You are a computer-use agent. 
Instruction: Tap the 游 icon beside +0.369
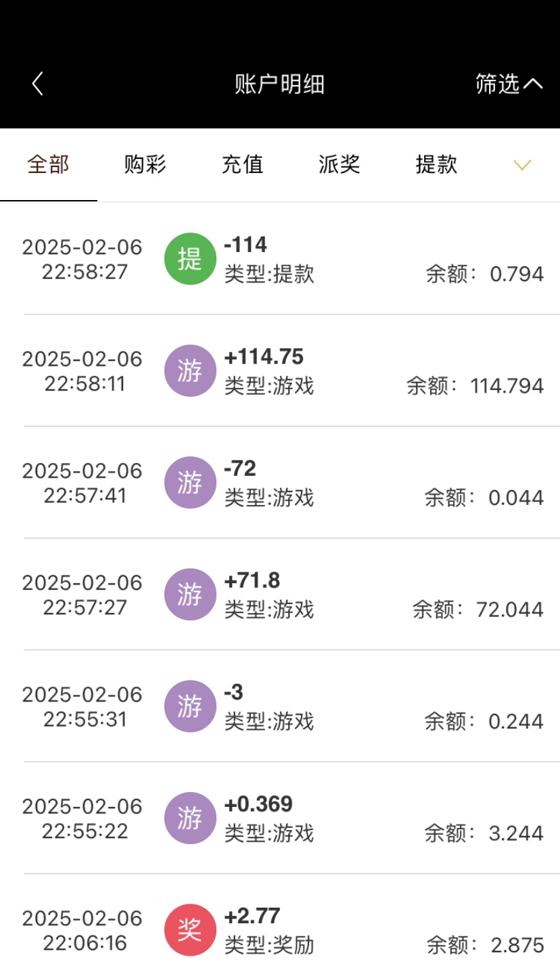point(190,818)
